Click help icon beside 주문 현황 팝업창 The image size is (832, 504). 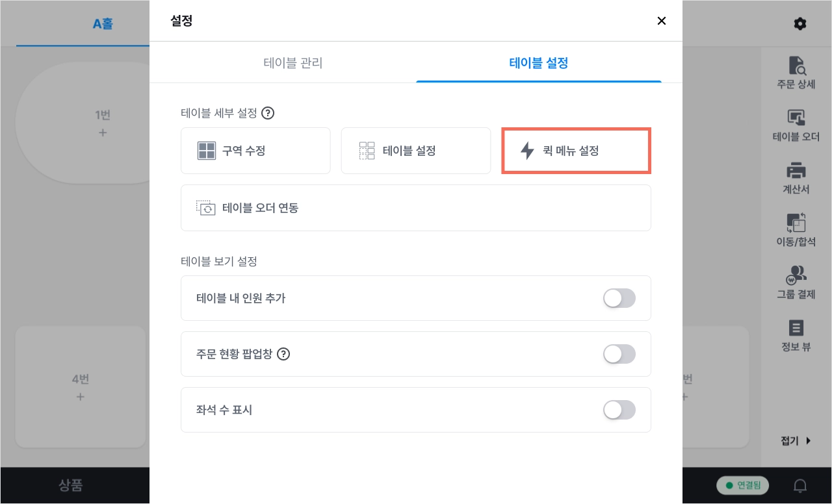point(283,354)
